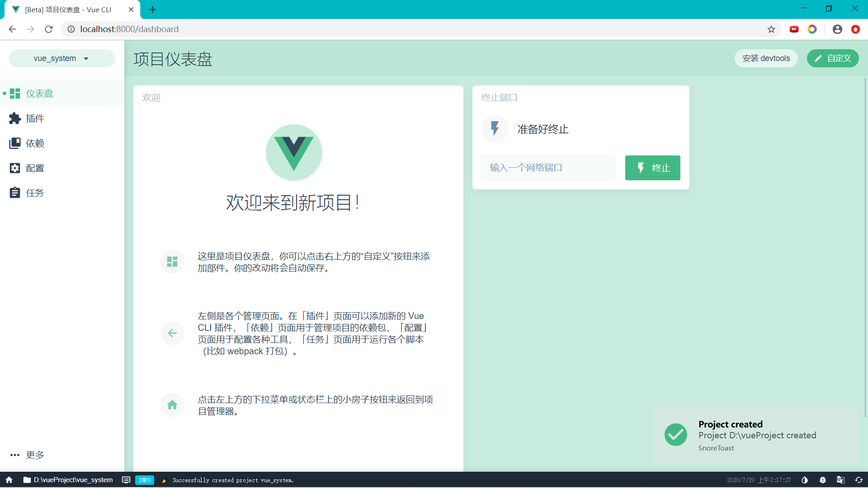The width and height of the screenshot is (868, 488).
Task: Open the 依赖 (Dependencies) page
Action: (x=15, y=143)
